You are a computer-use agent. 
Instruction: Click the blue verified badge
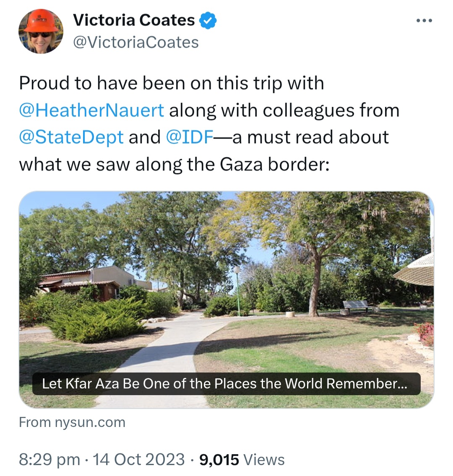click(208, 21)
